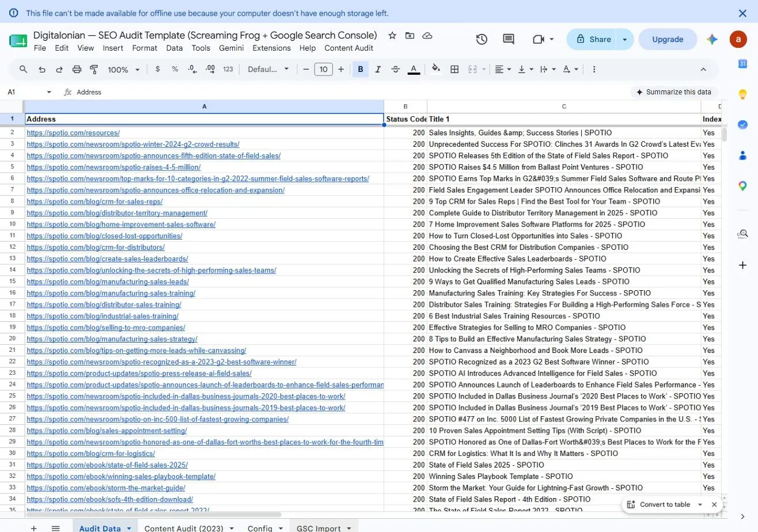Open the fill color picker
This screenshot has height=532, width=758.
click(436, 69)
